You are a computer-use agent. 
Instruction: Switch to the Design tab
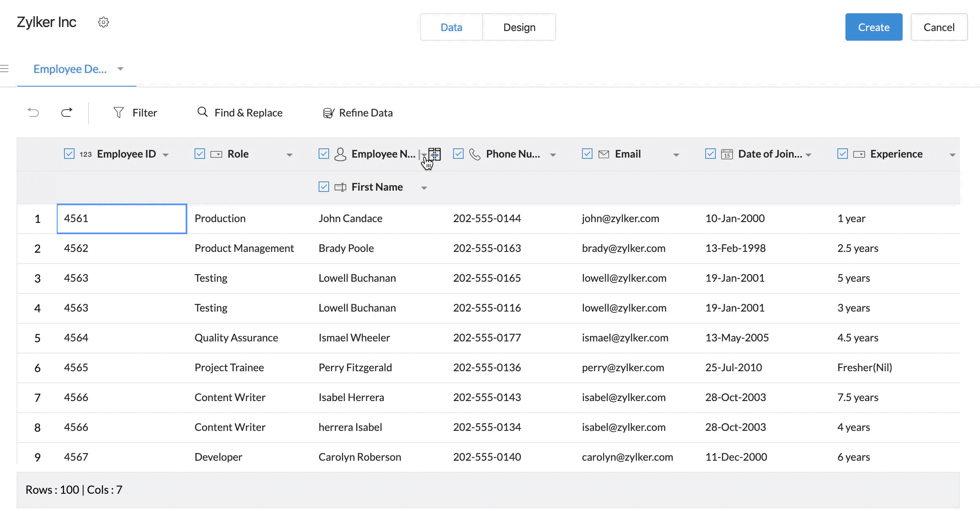pos(519,27)
